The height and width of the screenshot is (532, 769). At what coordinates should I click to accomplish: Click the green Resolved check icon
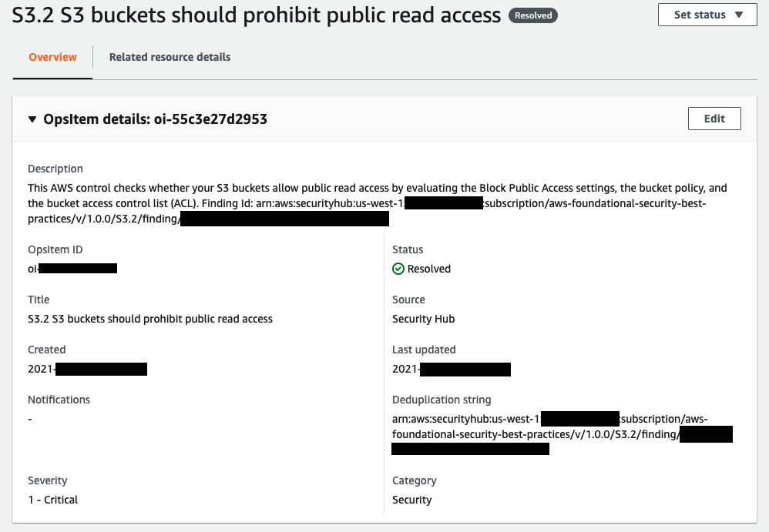tap(398, 269)
